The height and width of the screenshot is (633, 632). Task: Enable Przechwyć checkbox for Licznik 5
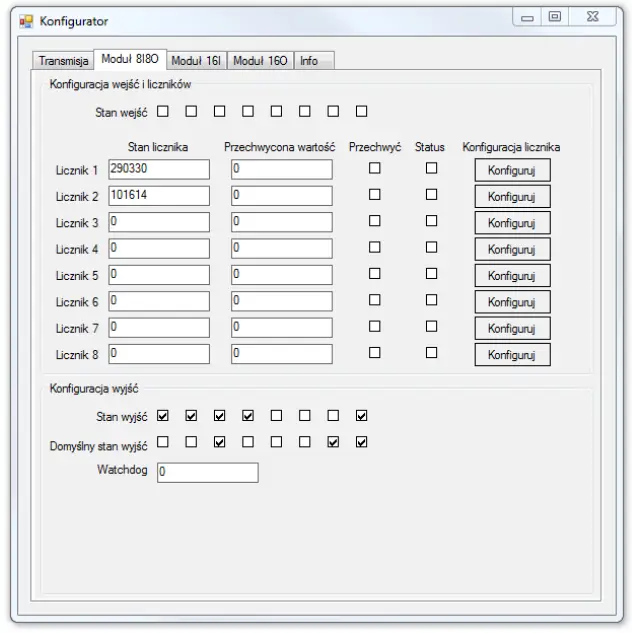coord(375,274)
